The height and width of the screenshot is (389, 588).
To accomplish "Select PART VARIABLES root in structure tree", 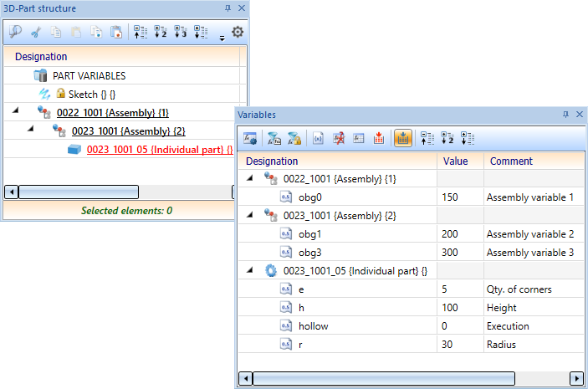I will [x=89, y=76].
